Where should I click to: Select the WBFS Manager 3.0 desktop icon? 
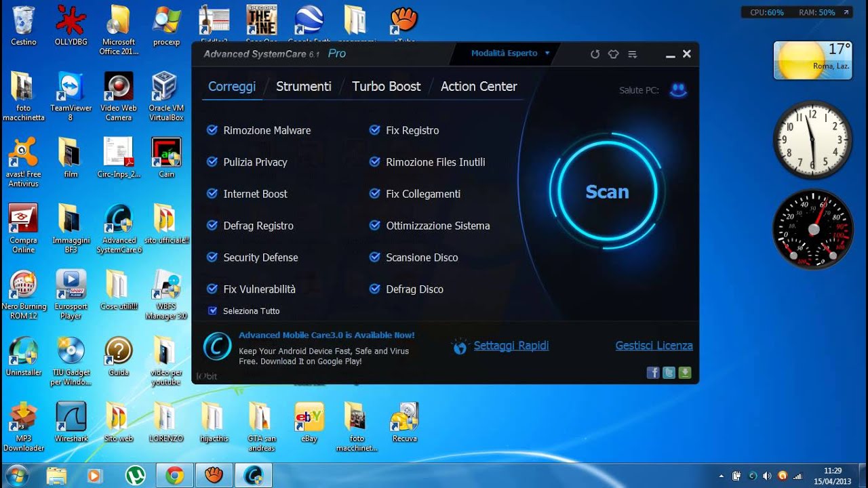(x=166, y=295)
